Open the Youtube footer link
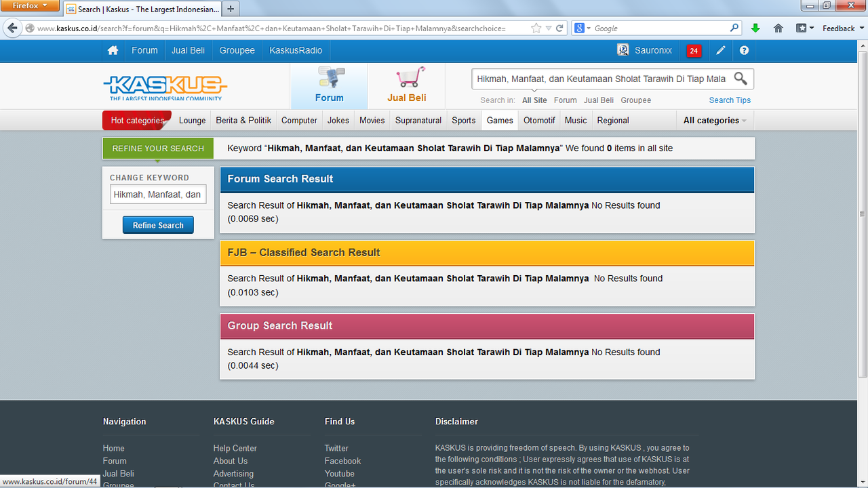868x488 pixels. pos(339,474)
